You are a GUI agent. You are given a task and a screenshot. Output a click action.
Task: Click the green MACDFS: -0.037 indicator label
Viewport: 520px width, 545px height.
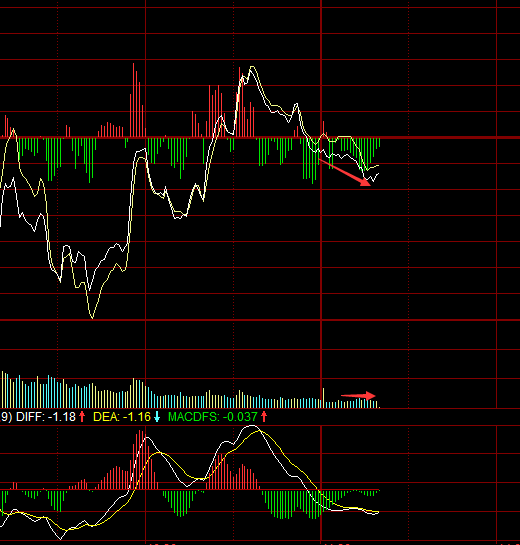coord(213,416)
